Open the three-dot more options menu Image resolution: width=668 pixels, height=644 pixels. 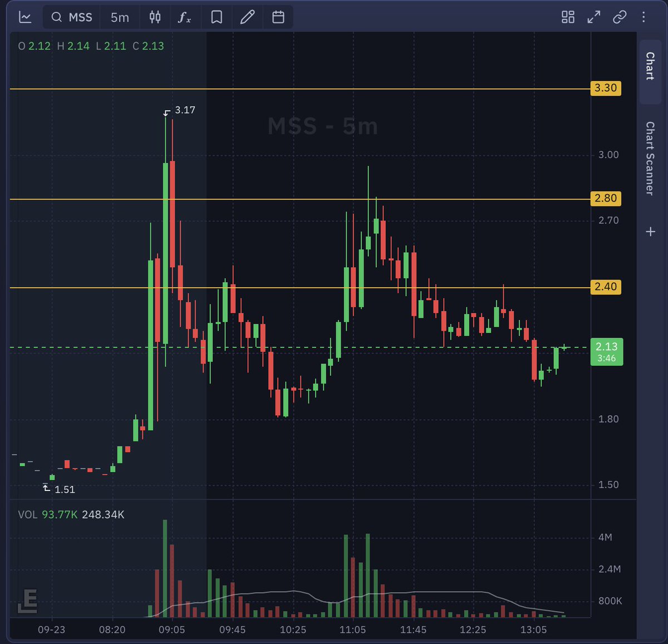(644, 17)
